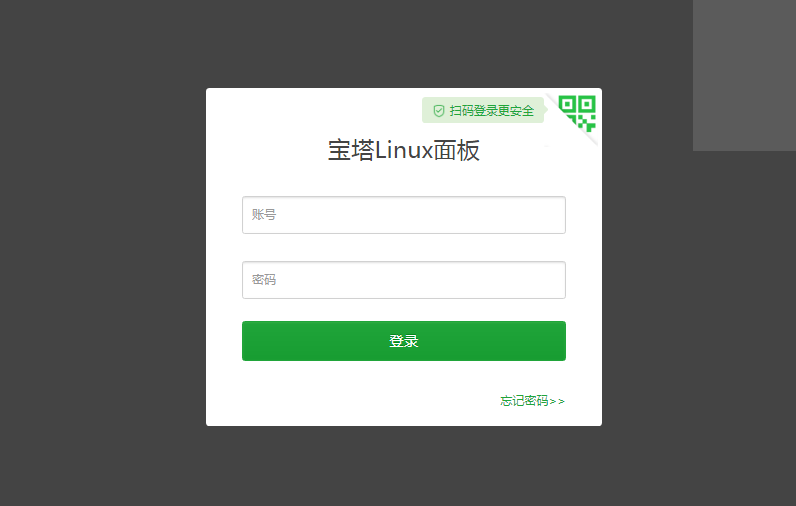Click the green 登录 button
The height and width of the screenshot is (506, 796).
(x=404, y=341)
